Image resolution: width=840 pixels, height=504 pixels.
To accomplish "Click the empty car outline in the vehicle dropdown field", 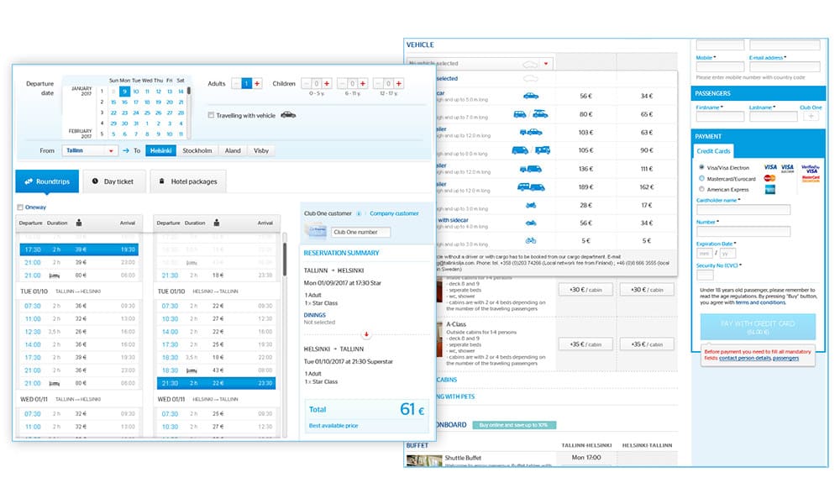I will [x=530, y=65].
